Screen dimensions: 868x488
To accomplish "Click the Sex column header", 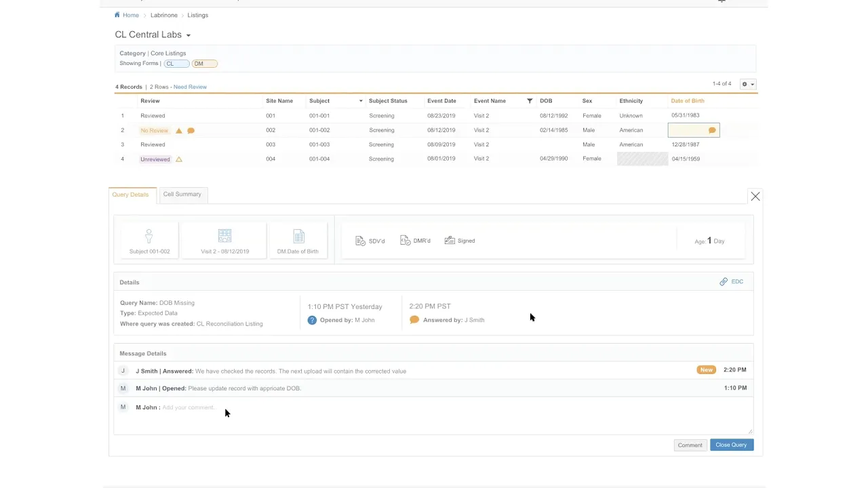I will click(x=587, y=101).
